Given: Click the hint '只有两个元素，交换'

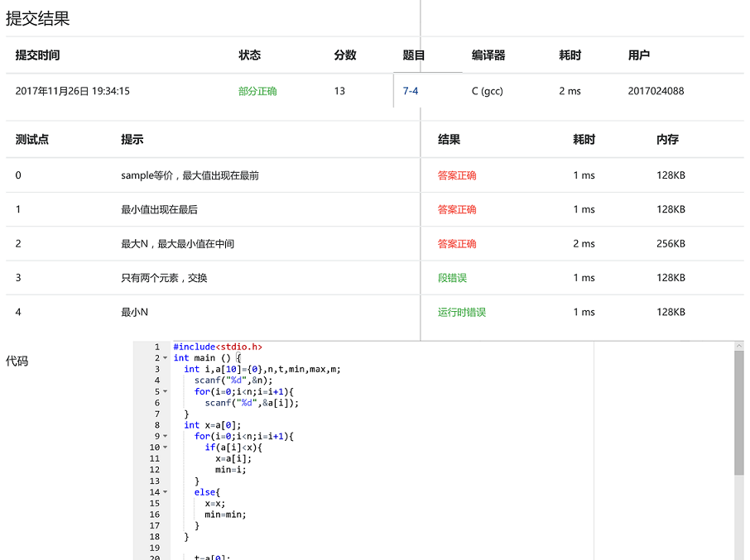Looking at the screenshot, I should 164,278.
